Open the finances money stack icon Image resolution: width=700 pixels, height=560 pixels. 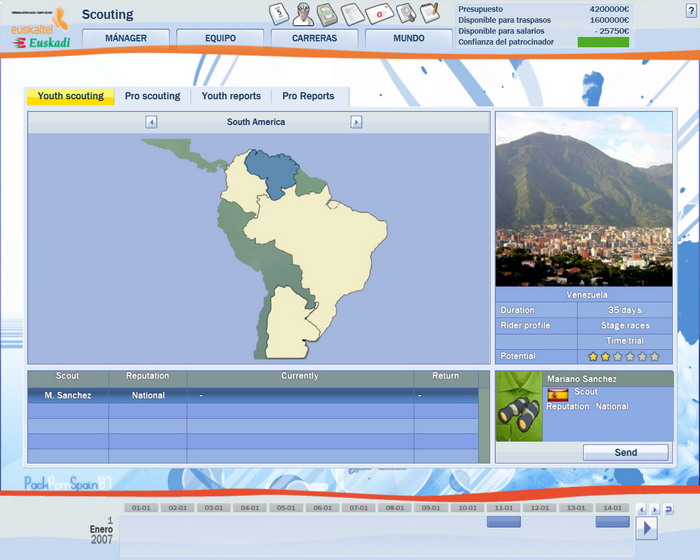coord(329,14)
